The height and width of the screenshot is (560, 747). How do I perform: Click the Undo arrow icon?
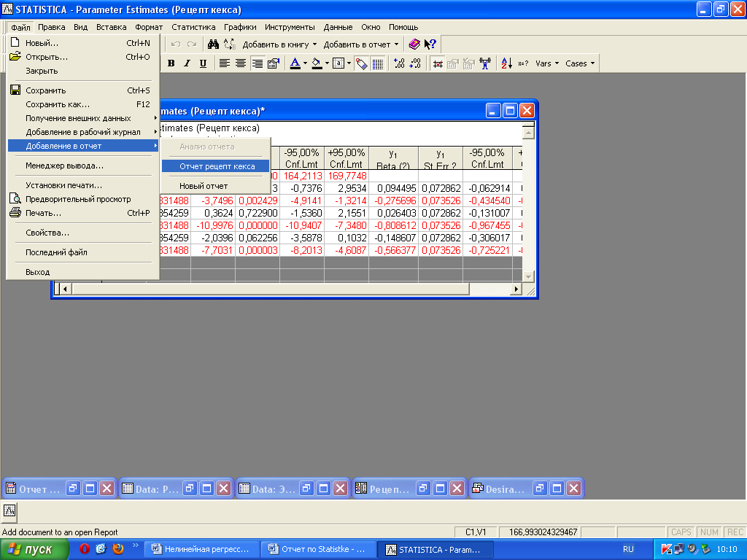click(175, 44)
